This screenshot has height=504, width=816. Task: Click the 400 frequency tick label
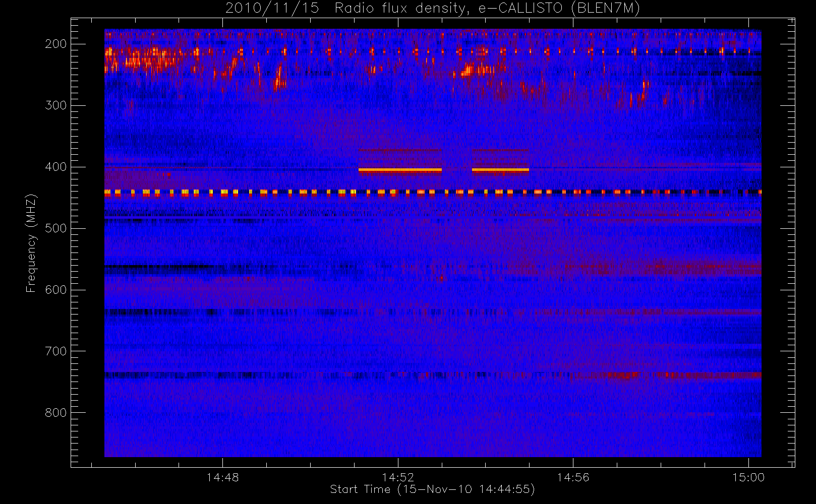[x=55, y=167]
